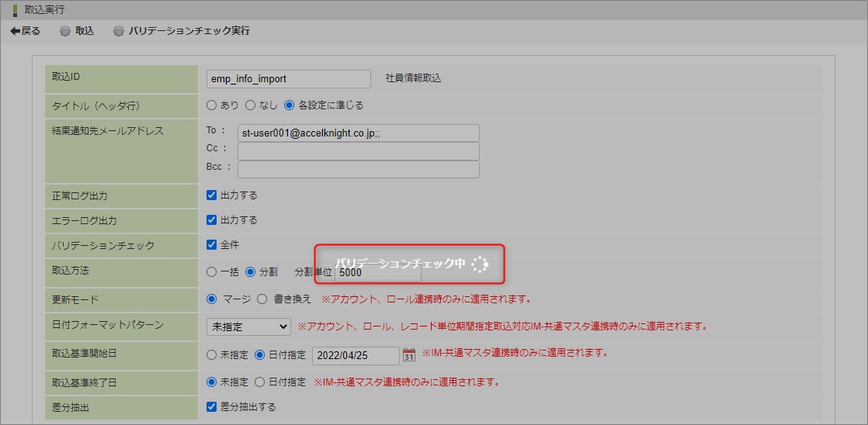Click the Cc email input field
The width and height of the screenshot is (868, 425).
click(x=359, y=150)
